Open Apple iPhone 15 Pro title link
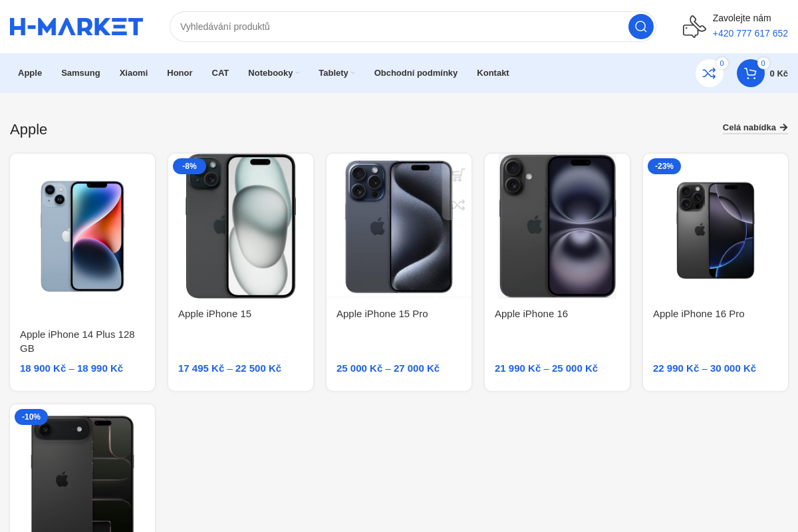 [x=382, y=314]
